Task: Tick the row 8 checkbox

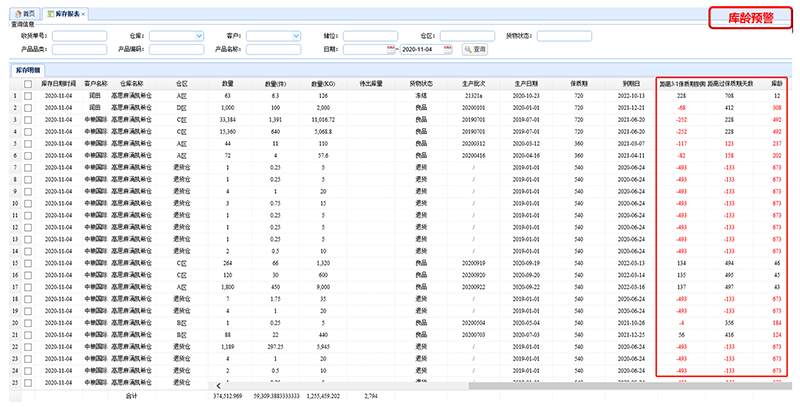Action: [28, 180]
